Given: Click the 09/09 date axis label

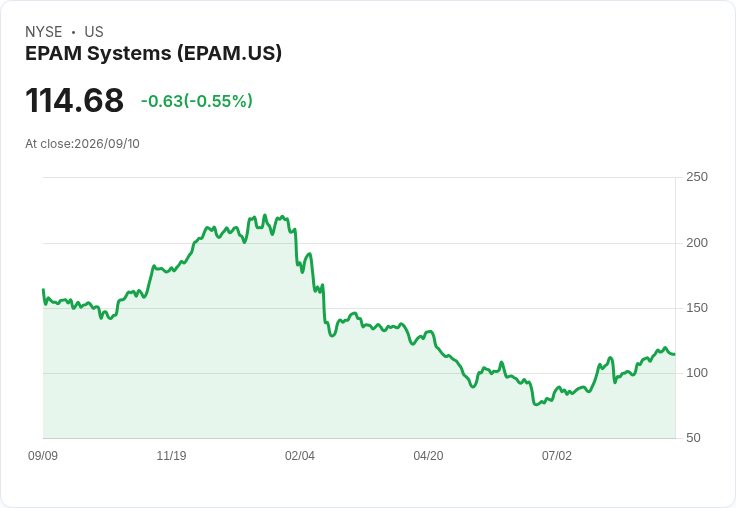Looking at the screenshot, I should pyautogui.click(x=43, y=456).
